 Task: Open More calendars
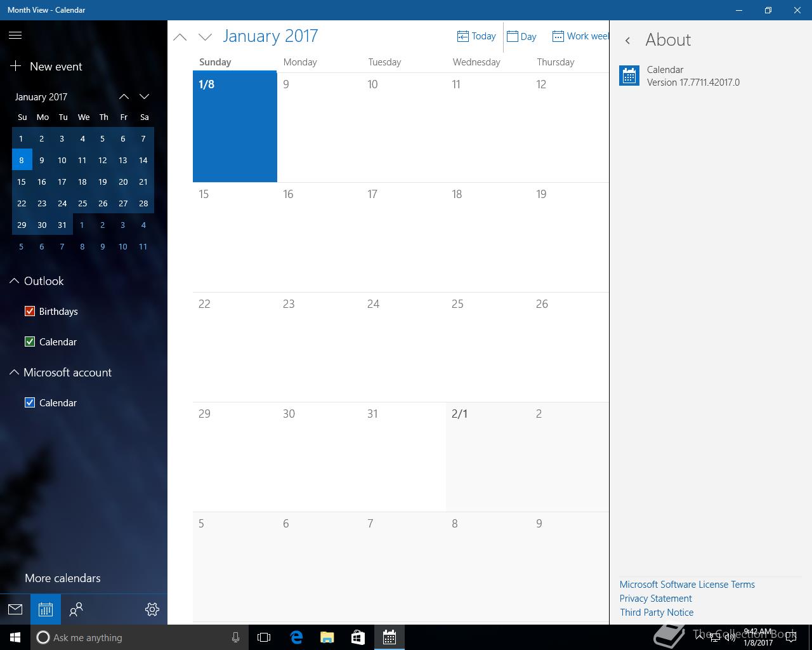point(63,578)
